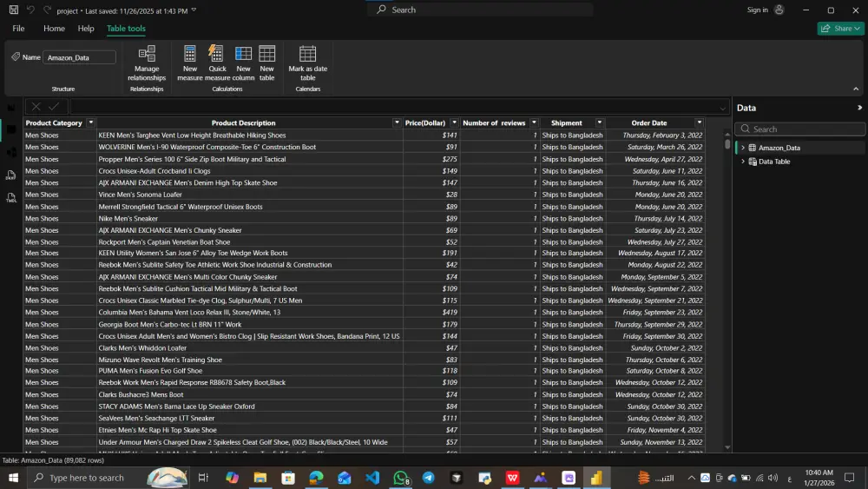This screenshot has width=868, height=489.
Task: Open TMDL view in left sidebar
Action: 11,198
